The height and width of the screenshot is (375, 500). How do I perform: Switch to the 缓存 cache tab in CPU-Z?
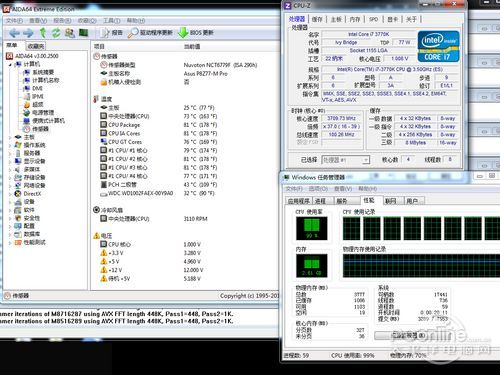coord(317,19)
